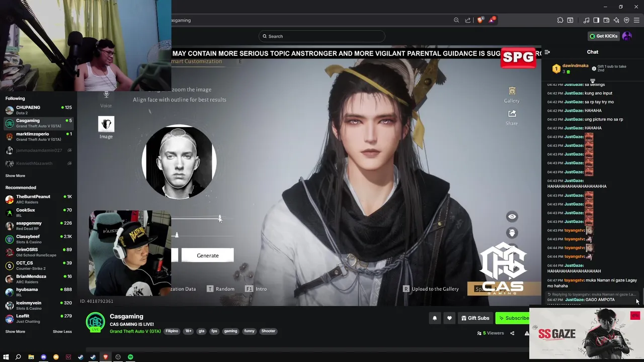Open GrimOSRS recommended channel

coord(39,252)
